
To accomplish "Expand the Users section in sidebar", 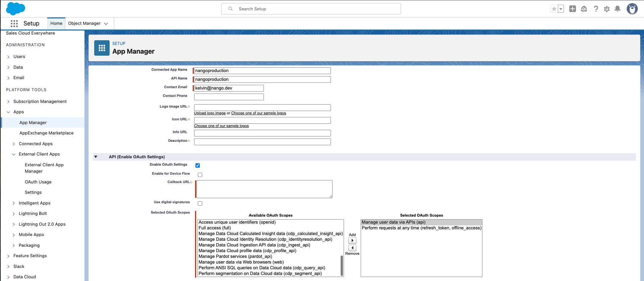I will tap(8, 57).
